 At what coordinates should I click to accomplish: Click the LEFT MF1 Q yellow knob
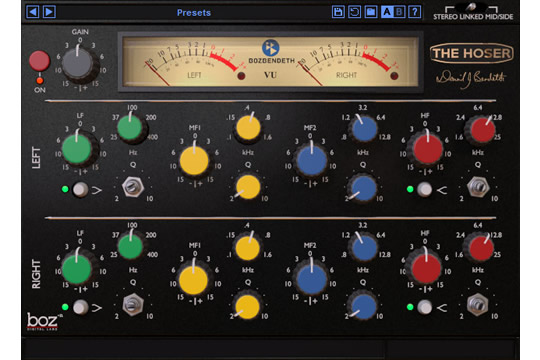[x=248, y=187]
